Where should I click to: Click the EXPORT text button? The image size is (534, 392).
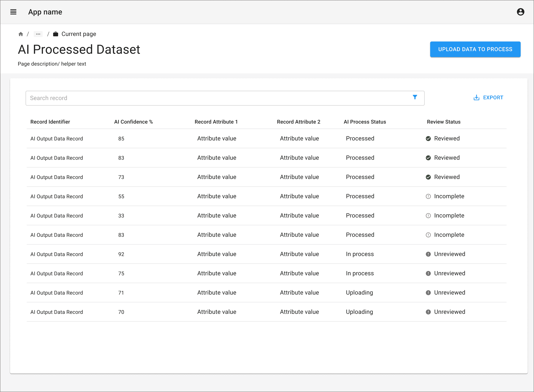(493, 97)
